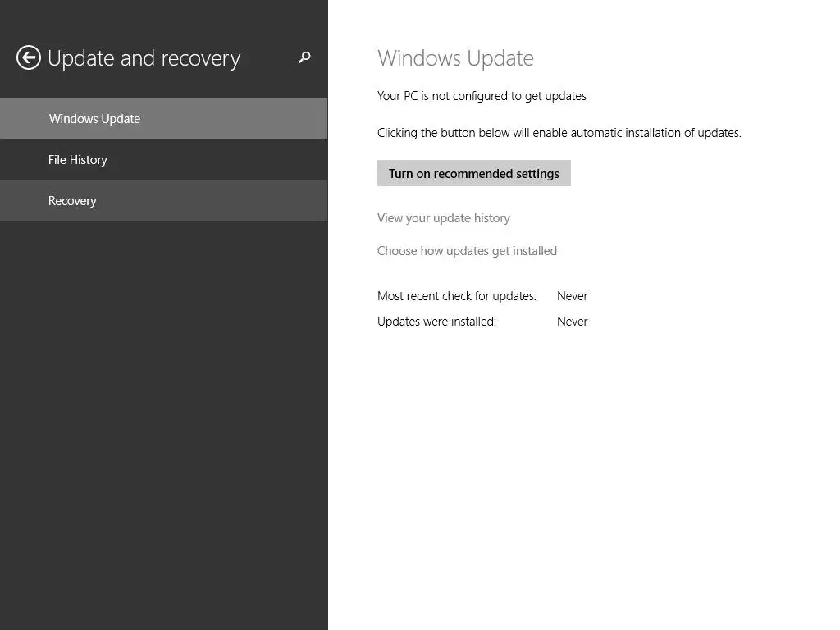Click 'Your PC is not configured' message
This screenshot has height=630, width=840.
pos(482,96)
